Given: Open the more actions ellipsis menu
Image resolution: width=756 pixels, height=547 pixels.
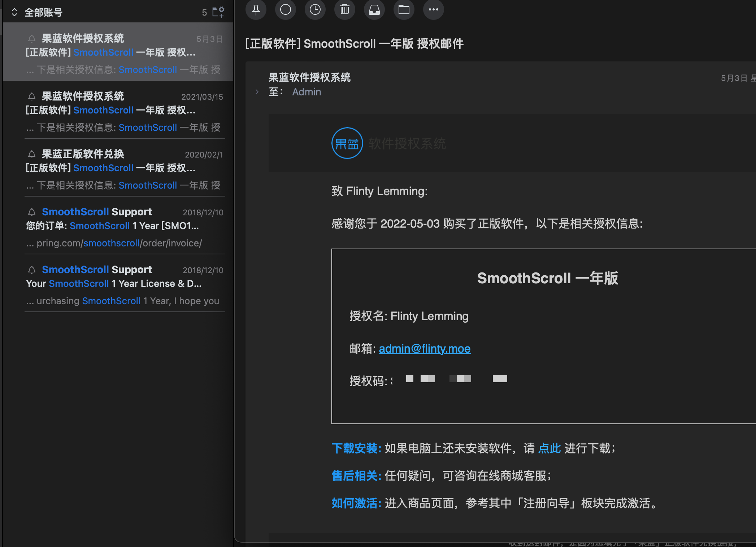Looking at the screenshot, I should click(x=434, y=10).
